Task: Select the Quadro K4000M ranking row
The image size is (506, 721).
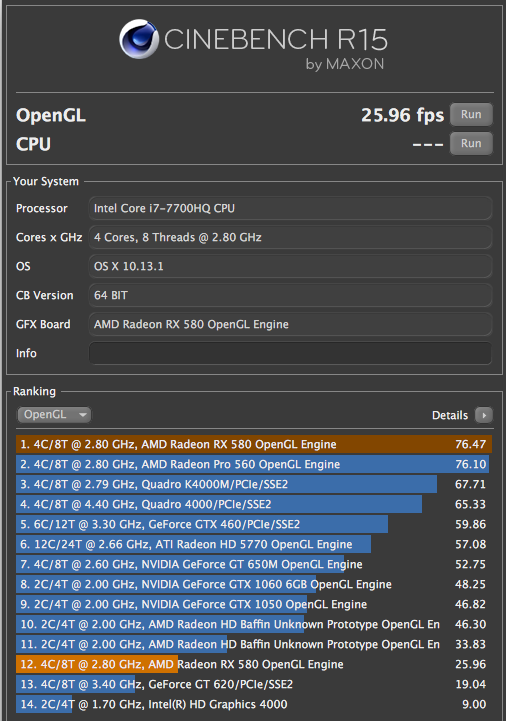Action: tap(254, 484)
